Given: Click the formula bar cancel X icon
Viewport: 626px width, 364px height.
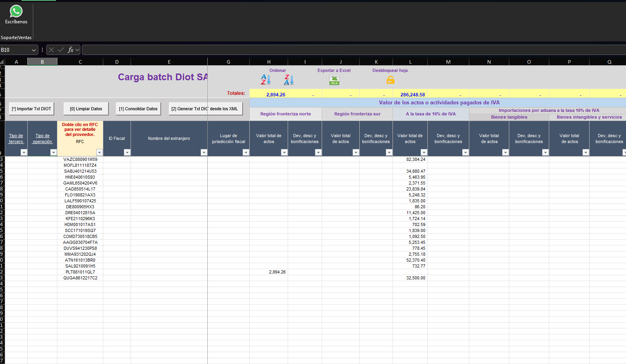Looking at the screenshot, I should pos(51,50).
